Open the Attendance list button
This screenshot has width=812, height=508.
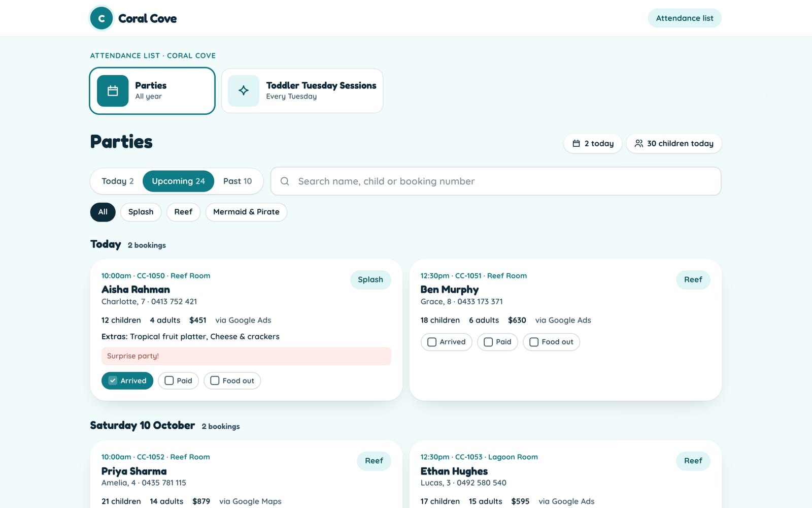pyautogui.click(x=685, y=18)
